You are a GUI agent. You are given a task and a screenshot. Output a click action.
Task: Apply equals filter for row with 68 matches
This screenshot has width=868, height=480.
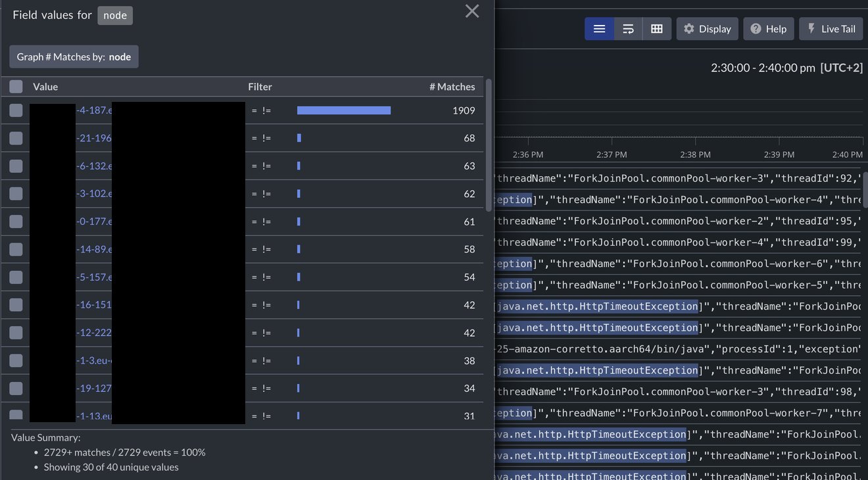coord(254,138)
